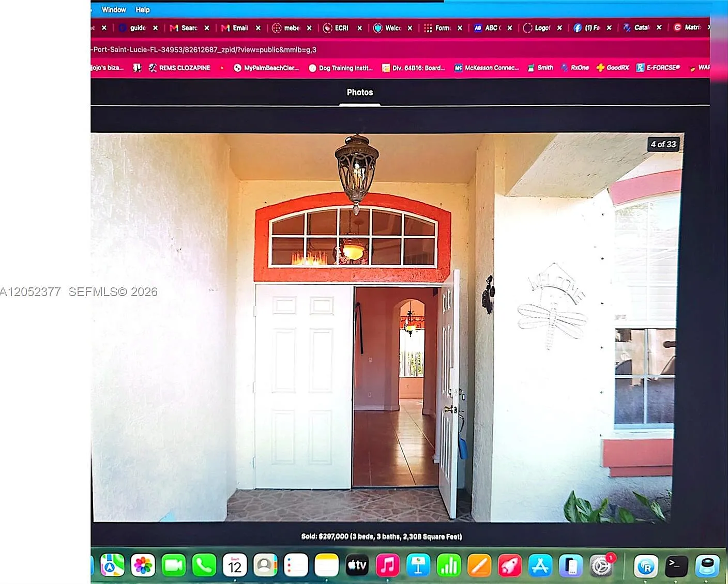728x584 pixels.
Task: Open the green Phone app in the Dock
Action: (x=204, y=565)
